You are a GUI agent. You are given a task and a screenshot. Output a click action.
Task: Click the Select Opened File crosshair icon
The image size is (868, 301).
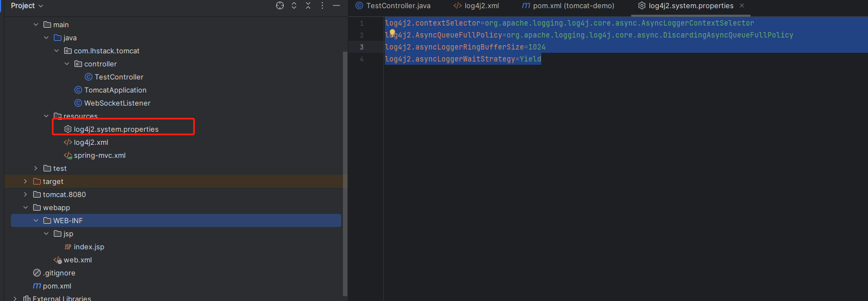click(280, 5)
